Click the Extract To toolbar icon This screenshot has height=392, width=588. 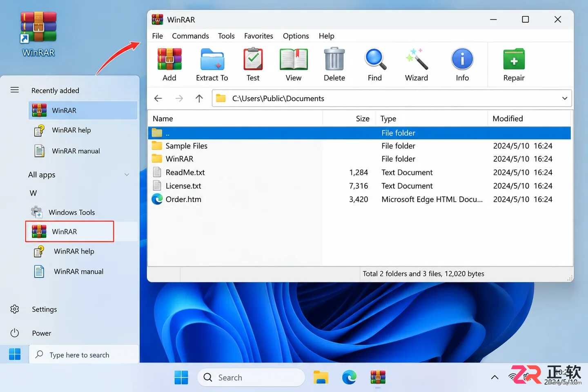click(212, 60)
